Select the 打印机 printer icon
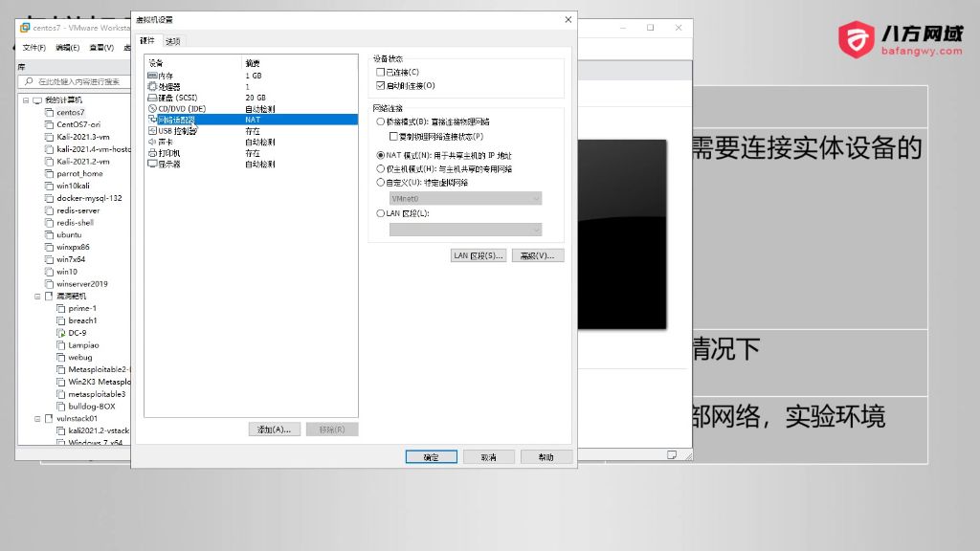980x551 pixels. [x=152, y=153]
